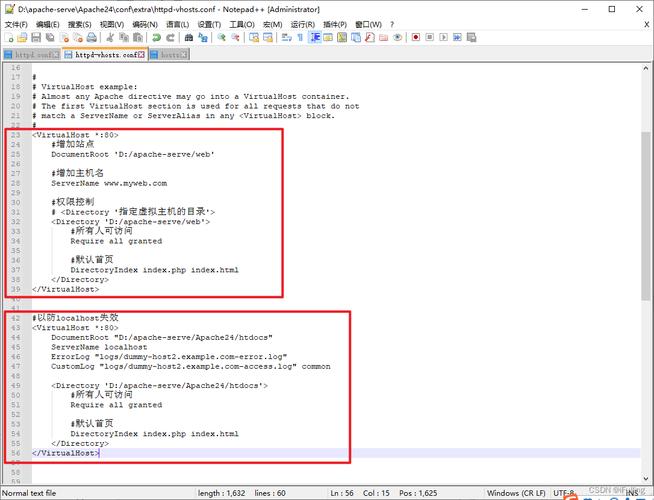Image resolution: width=654 pixels, height=500 pixels.
Task: Click the Zoom In magnifier icon
Action: pyautogui.click(x=221, y=38)
